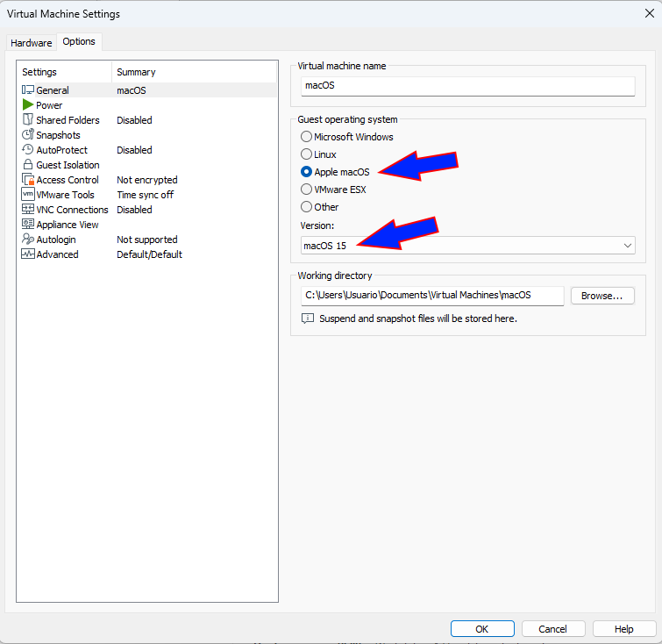Select the General settings icon
Screen dimensions: 662x644
[x=28, y=90]
